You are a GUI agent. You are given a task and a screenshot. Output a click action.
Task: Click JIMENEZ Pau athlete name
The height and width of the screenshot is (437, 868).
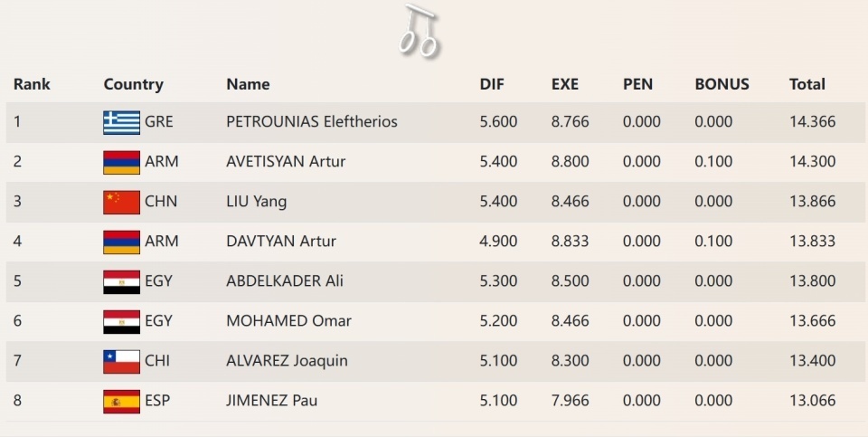pos(271,401)
